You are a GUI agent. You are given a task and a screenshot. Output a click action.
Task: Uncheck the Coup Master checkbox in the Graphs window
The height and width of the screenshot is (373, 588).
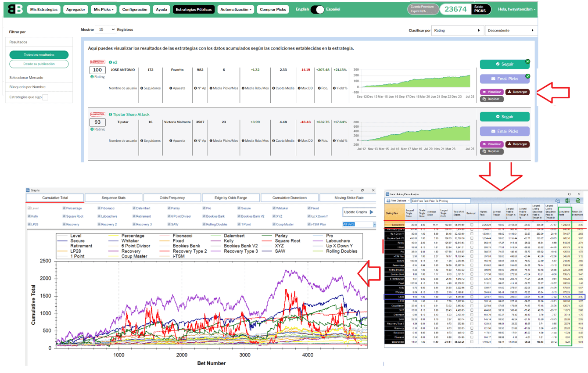click(274, 224)
